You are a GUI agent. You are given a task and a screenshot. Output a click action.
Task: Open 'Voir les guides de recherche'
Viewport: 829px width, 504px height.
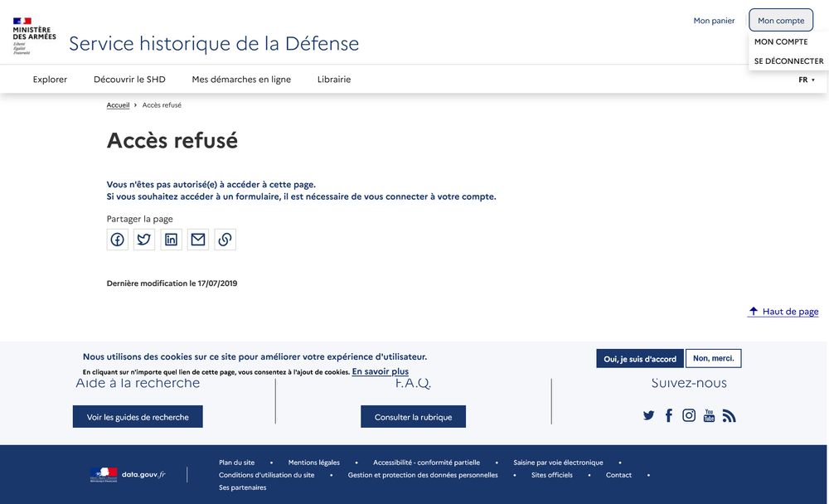pyautogui.click(x=137, y=416)
